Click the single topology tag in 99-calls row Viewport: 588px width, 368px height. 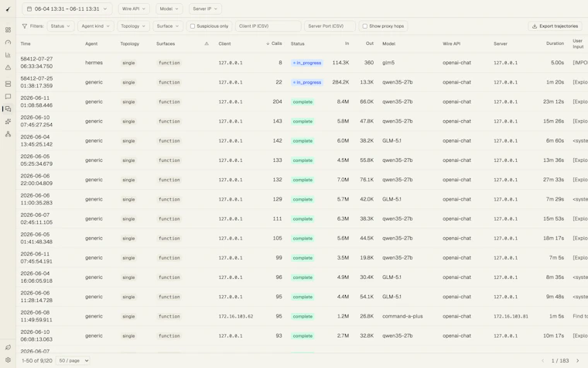128,258
